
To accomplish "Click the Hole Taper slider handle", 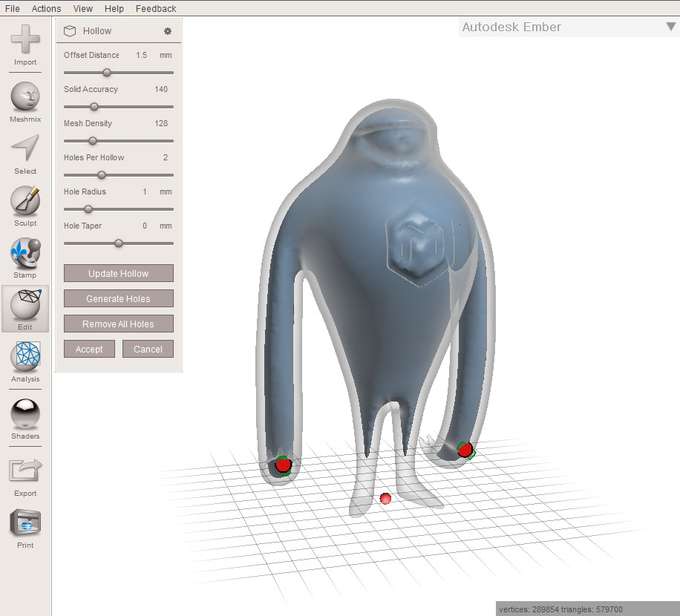I will coord(118,243).
